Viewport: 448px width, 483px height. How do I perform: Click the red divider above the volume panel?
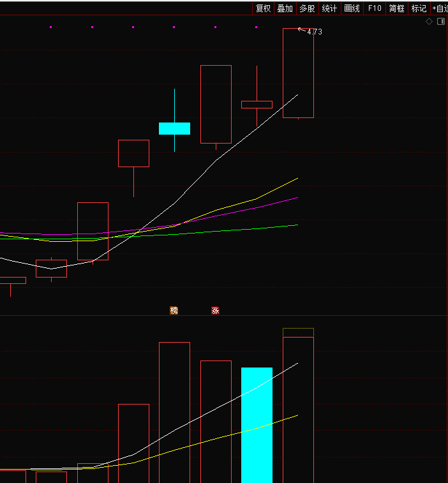click(x=223, y=316)
